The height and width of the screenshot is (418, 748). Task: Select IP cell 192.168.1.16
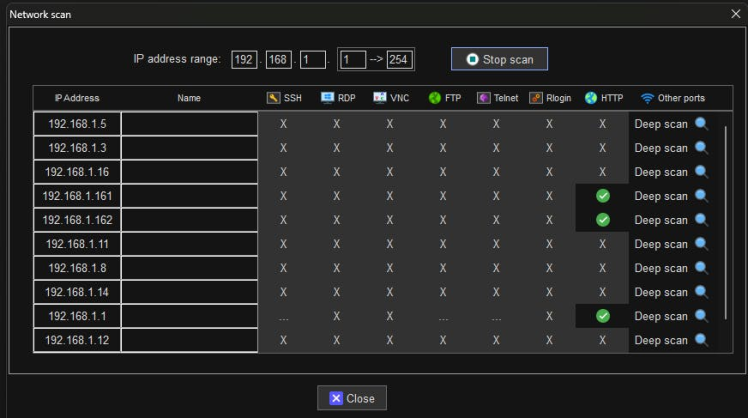point(77,172)
